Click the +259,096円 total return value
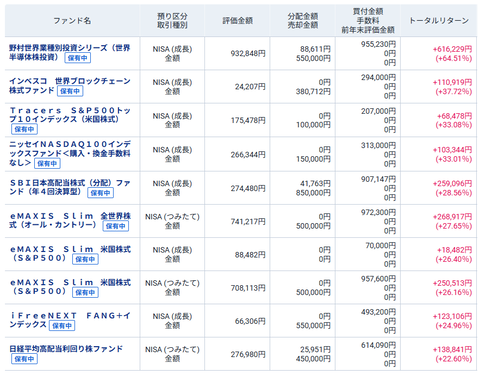This screenshot has width=480, height=375. pyautogui.click(x=452, y=183)
